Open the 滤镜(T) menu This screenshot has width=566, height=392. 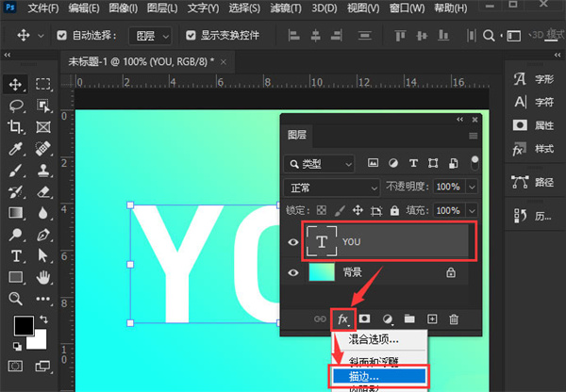click(x=286, y=8)
